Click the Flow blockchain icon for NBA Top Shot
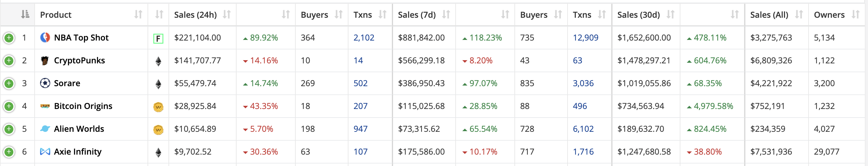Screen dimensions: 868x166 pyautogui.click(x=158, y=39)
